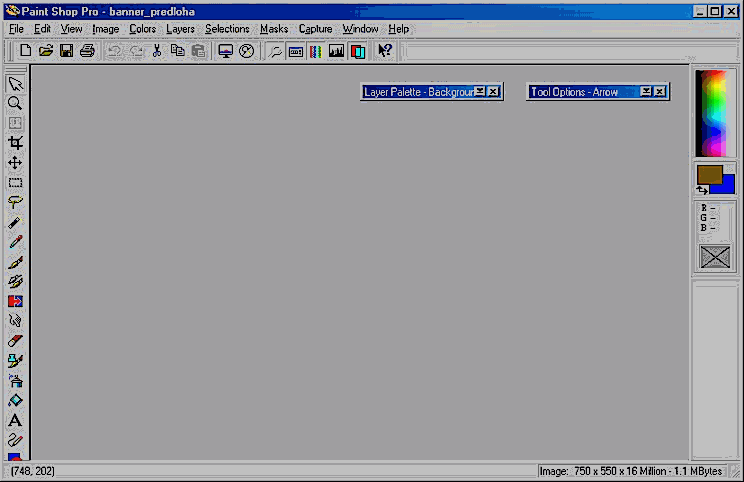Click the Open file toolbar icon
Image resolution: width=744 pixels, height=482 pixels.
pyautogui.click(x=45, y=51)
